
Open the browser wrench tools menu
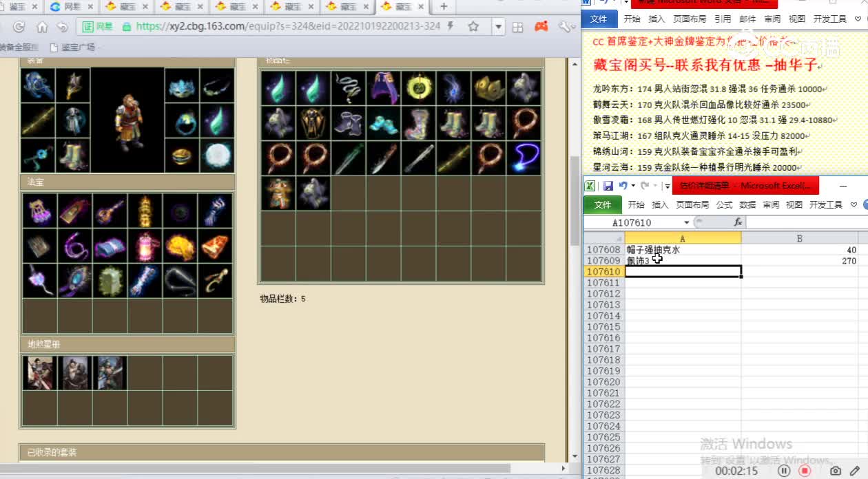pyautogui.click(x=565, y=27)
